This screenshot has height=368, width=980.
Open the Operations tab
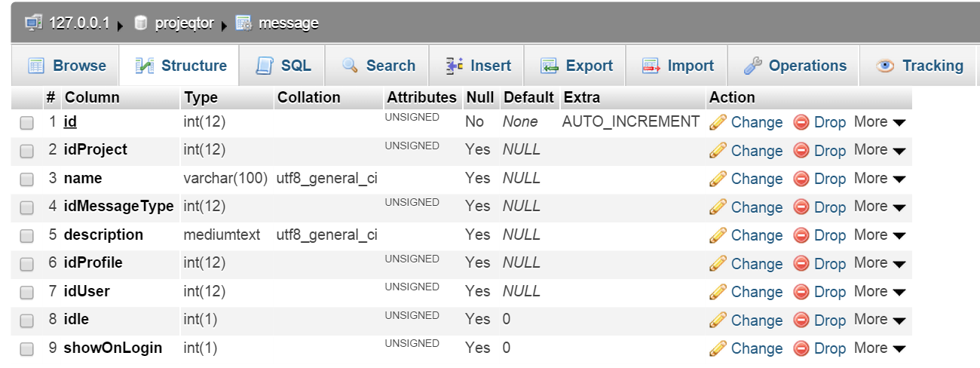796,66
